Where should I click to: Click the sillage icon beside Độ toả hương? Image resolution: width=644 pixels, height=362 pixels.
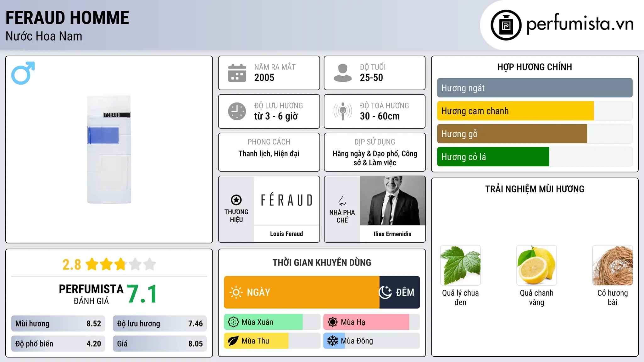tap(343, 111)
